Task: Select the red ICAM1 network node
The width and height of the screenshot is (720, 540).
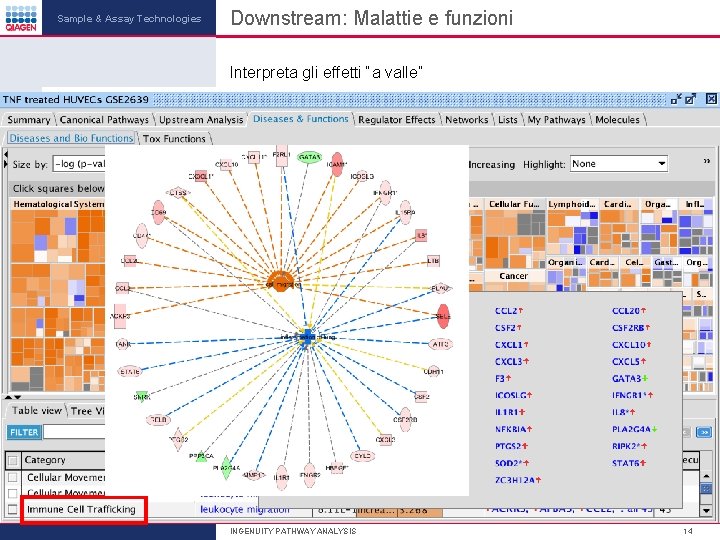Action: pyautogui.click(x=337, y=164)
